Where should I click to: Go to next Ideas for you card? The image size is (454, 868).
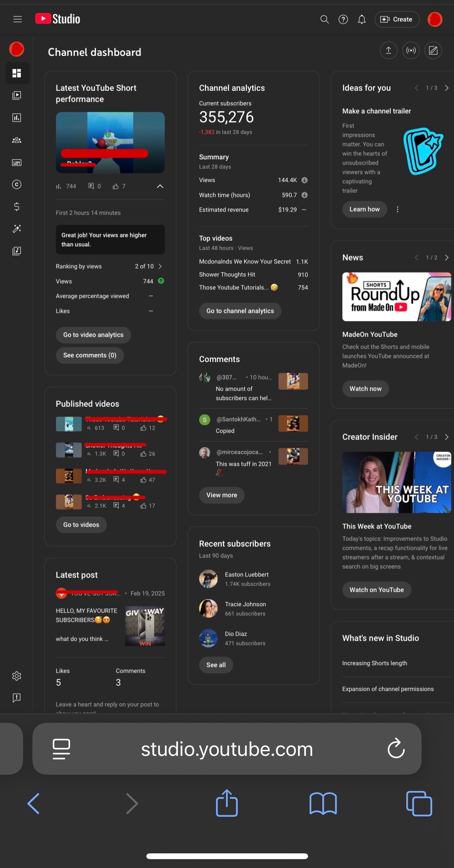(446, 88)
